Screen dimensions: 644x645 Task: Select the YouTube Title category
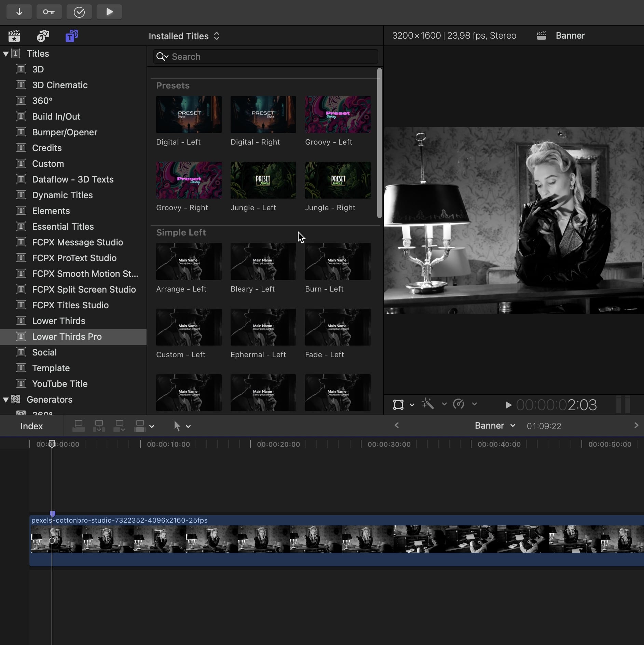(x=60, y=384)
